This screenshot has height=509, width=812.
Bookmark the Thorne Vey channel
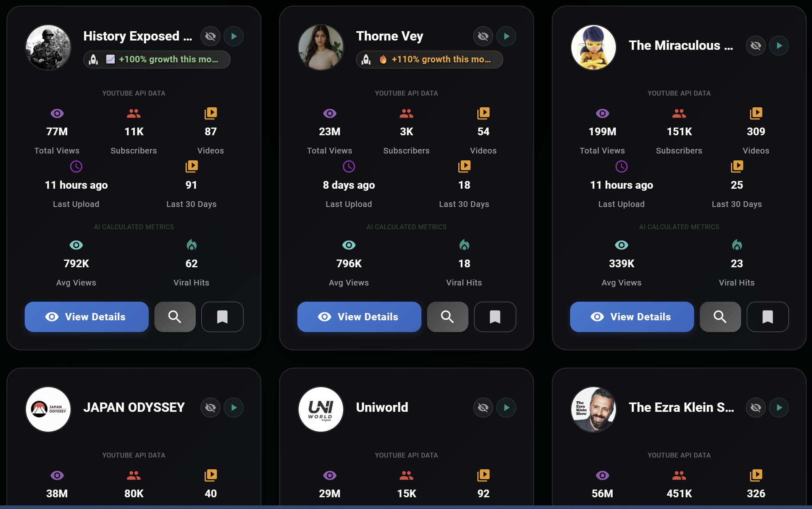click(495, 317)
